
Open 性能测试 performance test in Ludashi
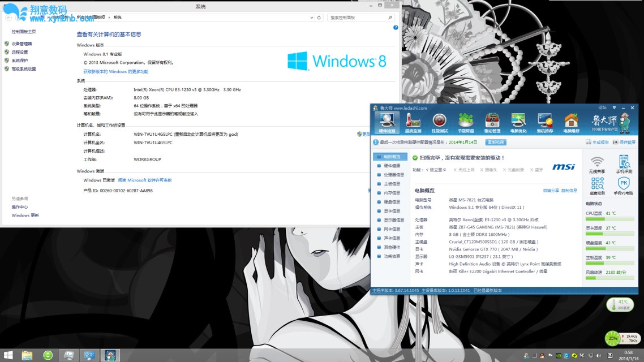[x=440, y=123]
